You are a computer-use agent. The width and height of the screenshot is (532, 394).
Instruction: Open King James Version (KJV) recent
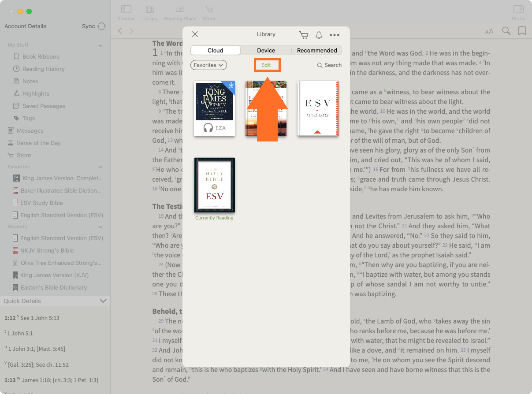pos(51,275)
